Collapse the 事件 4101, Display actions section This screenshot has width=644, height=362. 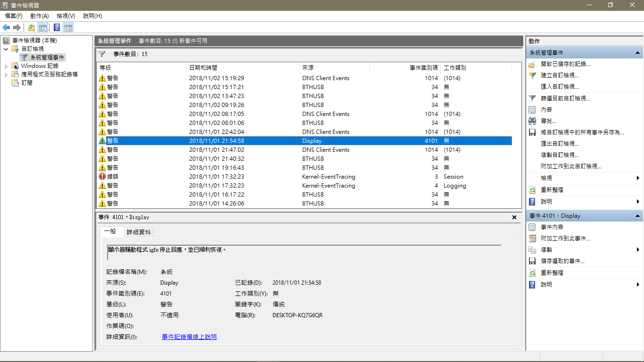point(637,216)
